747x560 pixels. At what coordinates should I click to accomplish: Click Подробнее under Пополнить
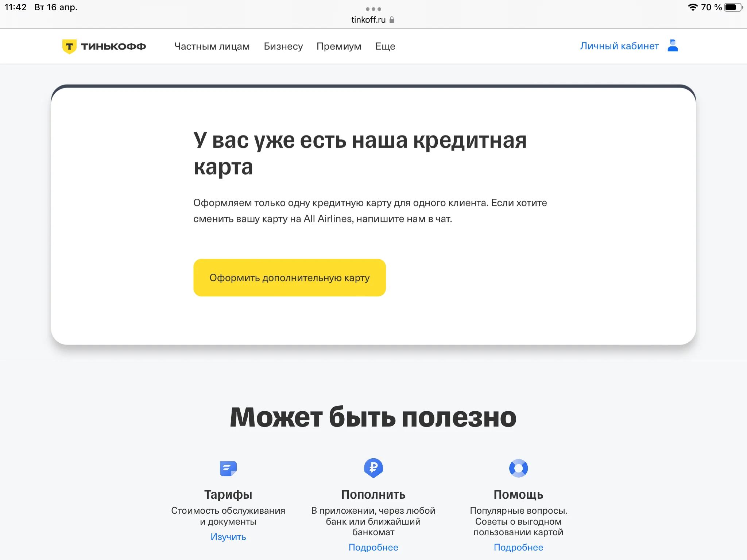coord(373,547)
